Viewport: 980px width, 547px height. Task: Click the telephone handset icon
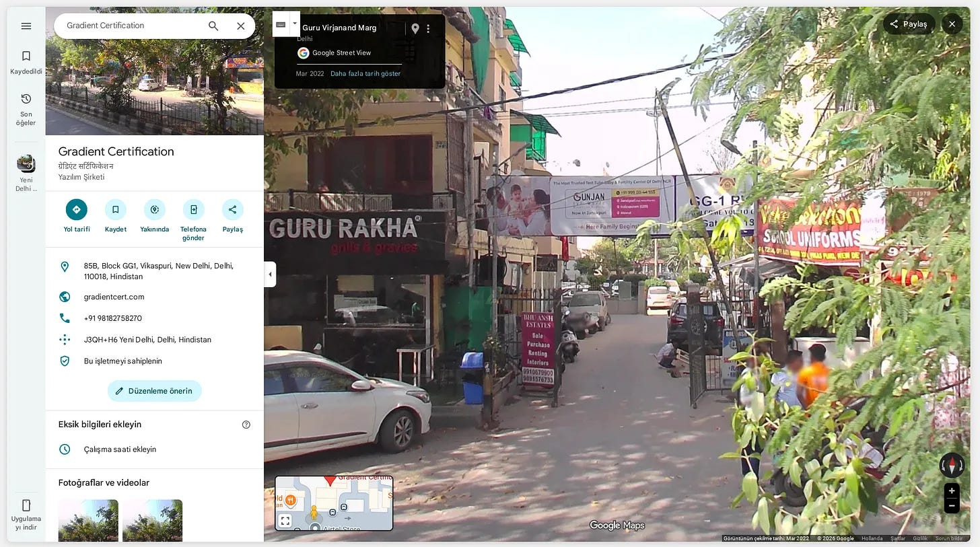[65, 318]
